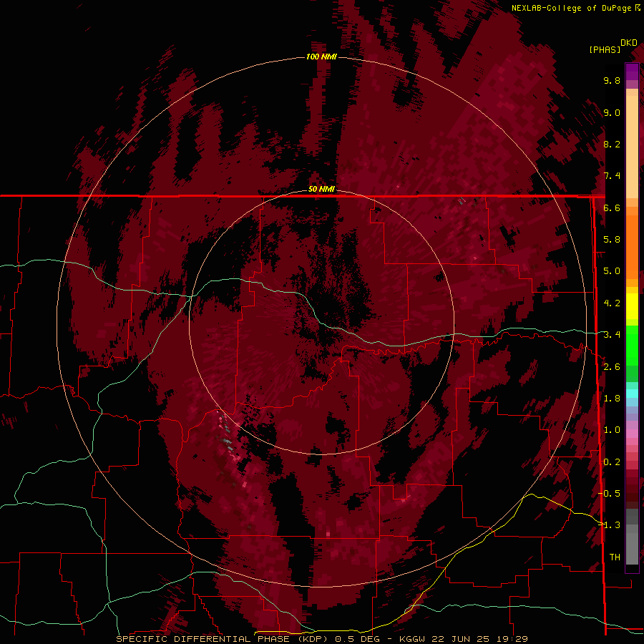Click the 100 NMI range ring label
Image resolution: width=644 pixels, height=644 pixels.
[x=321, y=57]
